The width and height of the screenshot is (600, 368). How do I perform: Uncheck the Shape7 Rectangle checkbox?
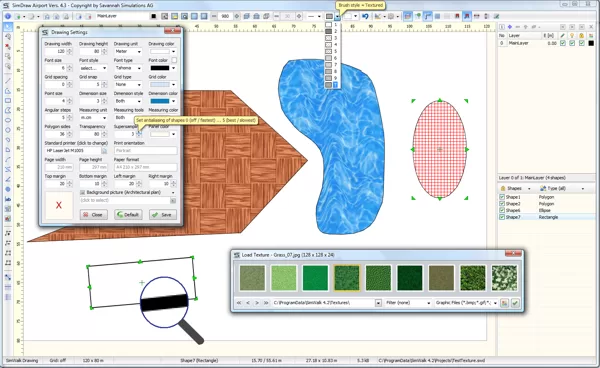502,217
